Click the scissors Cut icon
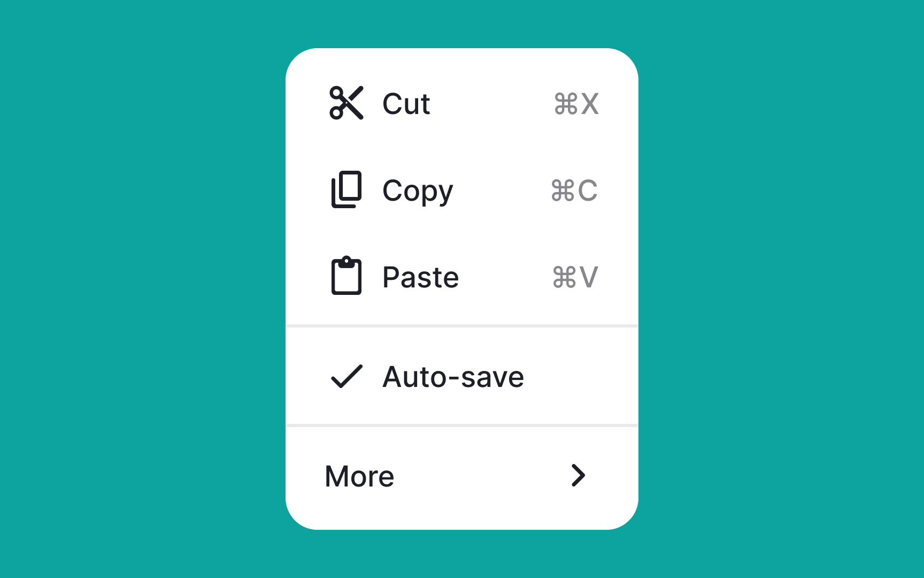Screen dimensions: 924x578 (346, 103)
